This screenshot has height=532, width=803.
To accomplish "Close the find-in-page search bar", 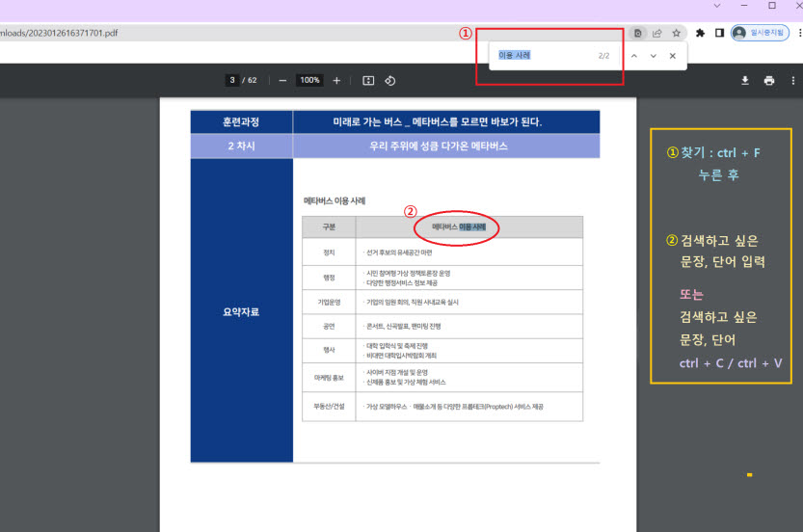I will point(673,56).
